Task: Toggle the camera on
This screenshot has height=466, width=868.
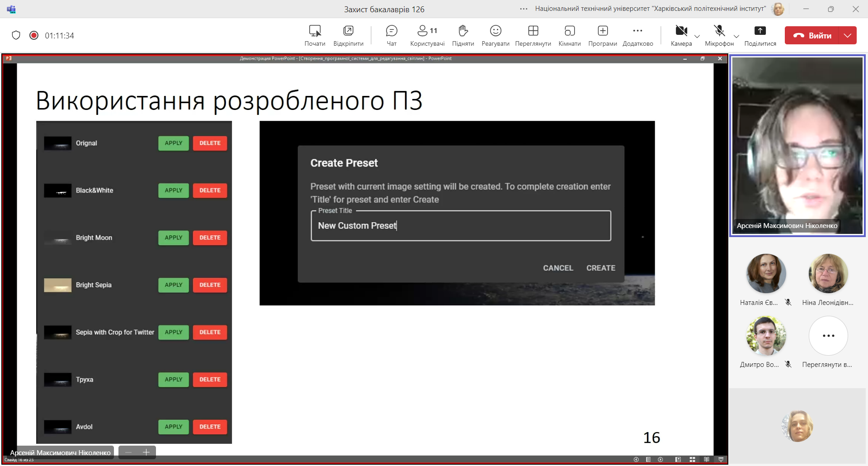Action: [681, 35]
